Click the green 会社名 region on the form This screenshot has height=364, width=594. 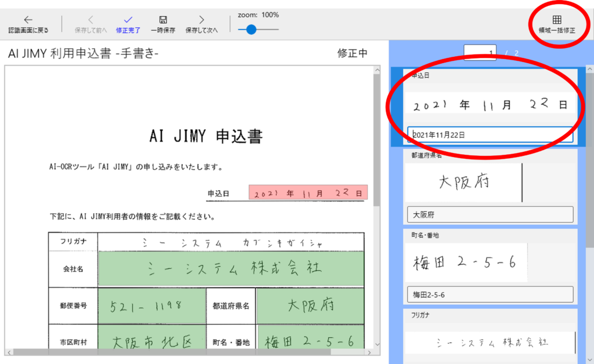tap(231, 268)
